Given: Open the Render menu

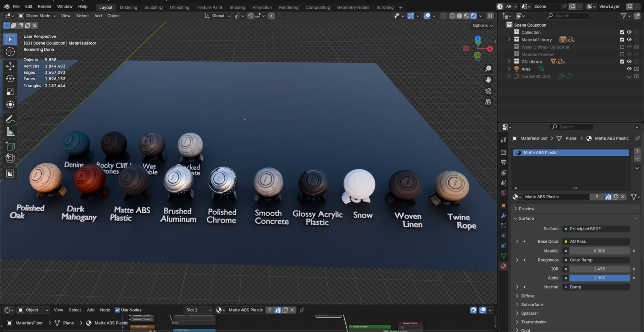Looking at the screenshot, I should [45, 7].
